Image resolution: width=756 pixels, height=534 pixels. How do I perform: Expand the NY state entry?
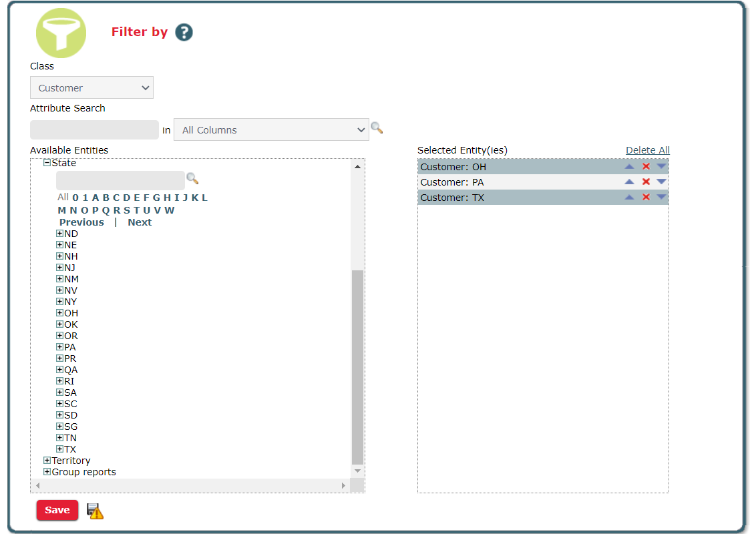click(60, 302)
